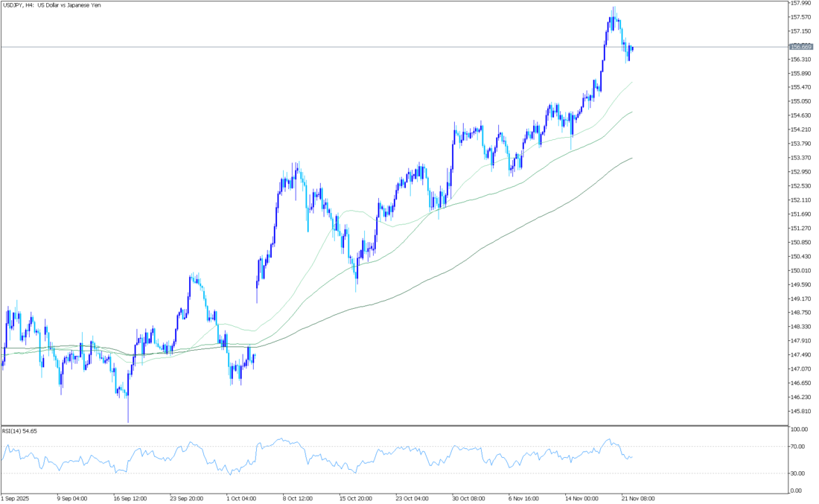
Task: Select the 1 Sep 2025 time label
Action: point(15,498)
